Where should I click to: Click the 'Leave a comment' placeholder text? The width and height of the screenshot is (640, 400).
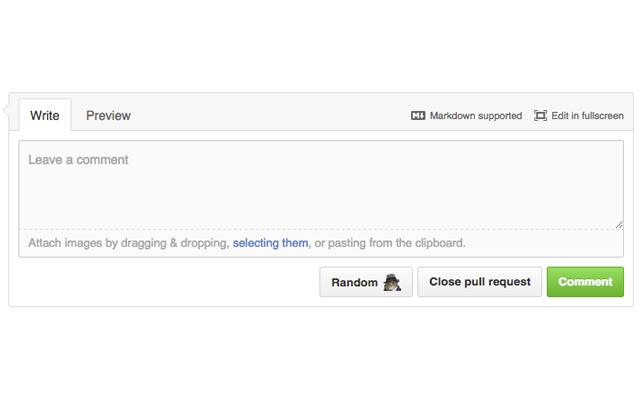[x=78, y=160]
